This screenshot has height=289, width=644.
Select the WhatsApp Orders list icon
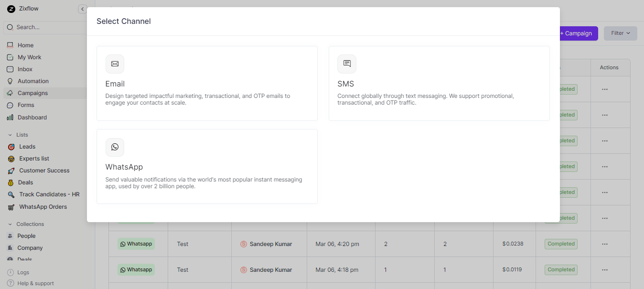point(12,206)
